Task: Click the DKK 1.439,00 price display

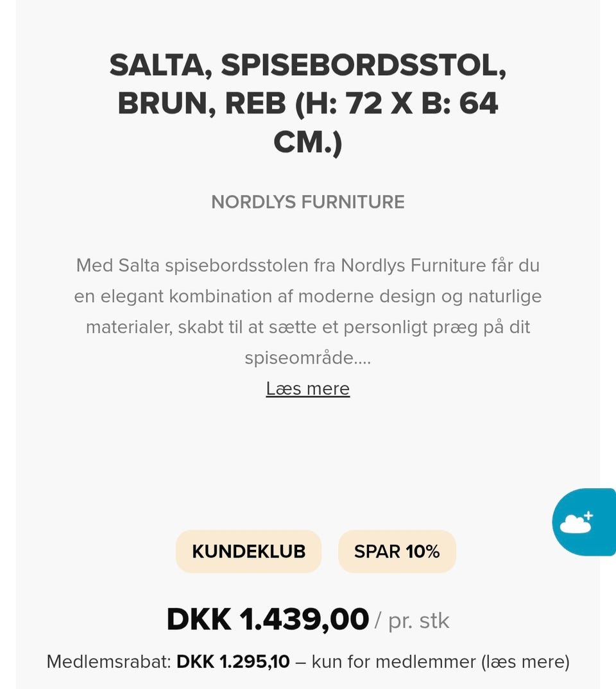Action: point(267,618)
